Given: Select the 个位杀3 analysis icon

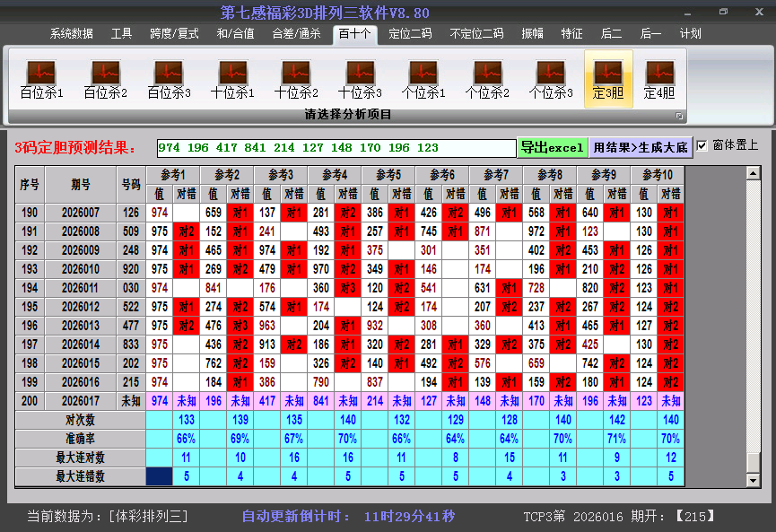Looking at the screenshot, I should click(x=551, y=79).
